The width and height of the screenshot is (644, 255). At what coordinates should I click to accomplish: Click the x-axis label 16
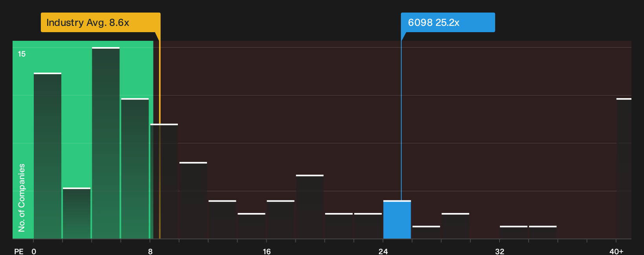267,251
